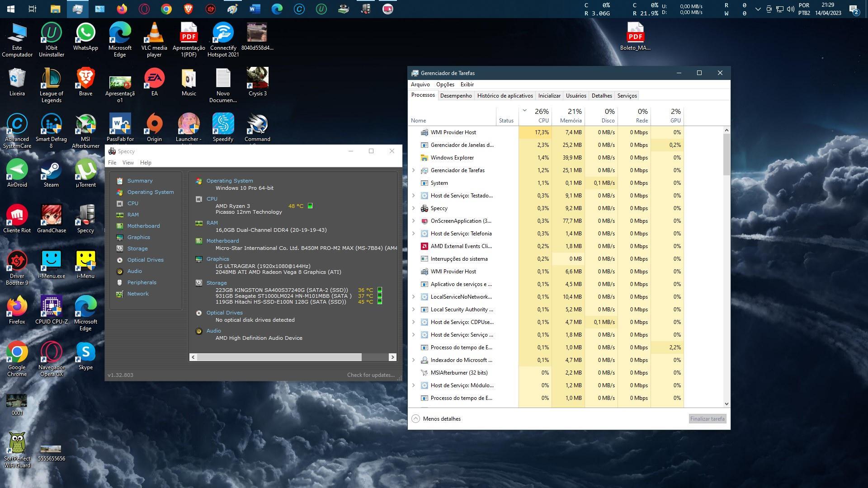Expand the LocalServiceNoNetwork process row
The height and width of the screenshot is (488, 868).
click(413, 297)
